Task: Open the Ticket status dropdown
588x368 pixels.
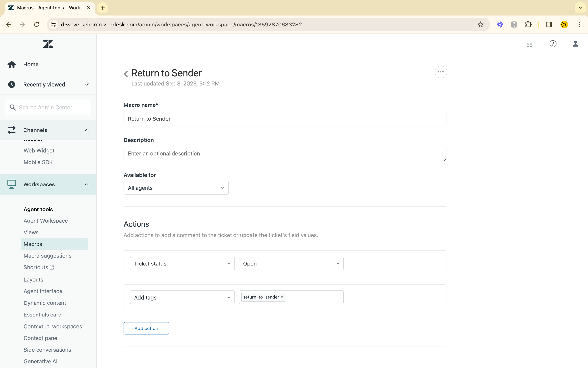Action: pos(182,263)
